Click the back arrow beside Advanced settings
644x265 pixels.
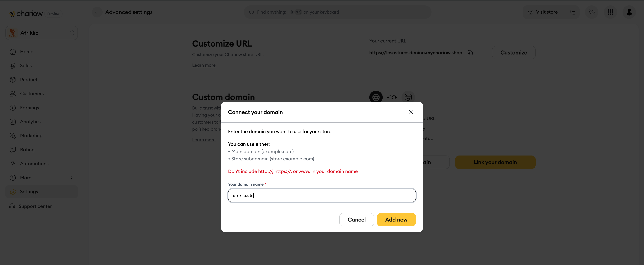97,12
